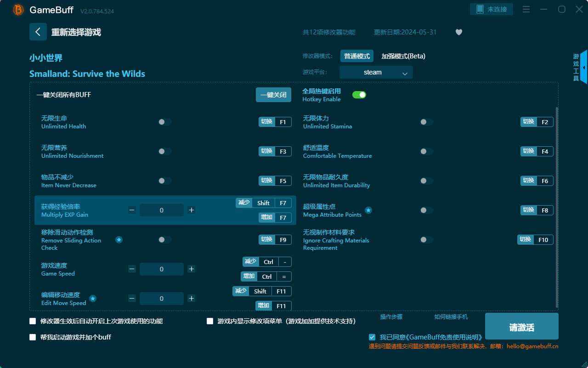Viewport: 588px width, 368px height.
Task: Increase Game Speed with plus icon
Action: pos(192,269)
